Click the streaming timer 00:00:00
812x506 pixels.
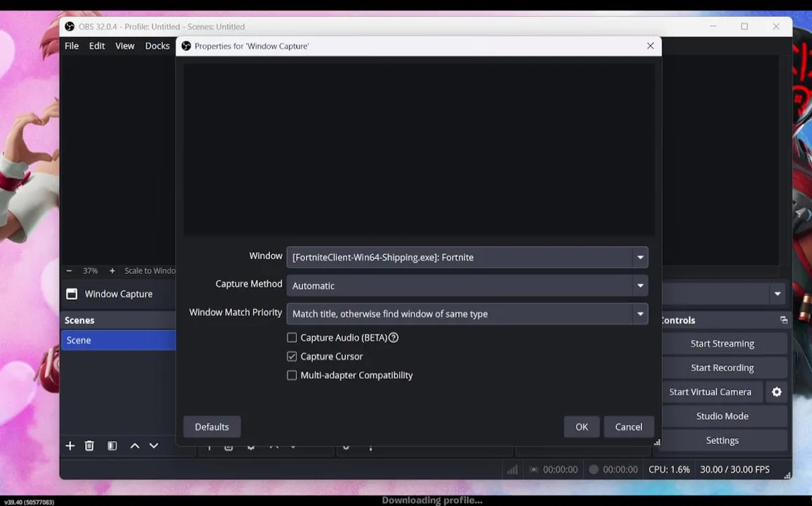[x=560, y=469]
